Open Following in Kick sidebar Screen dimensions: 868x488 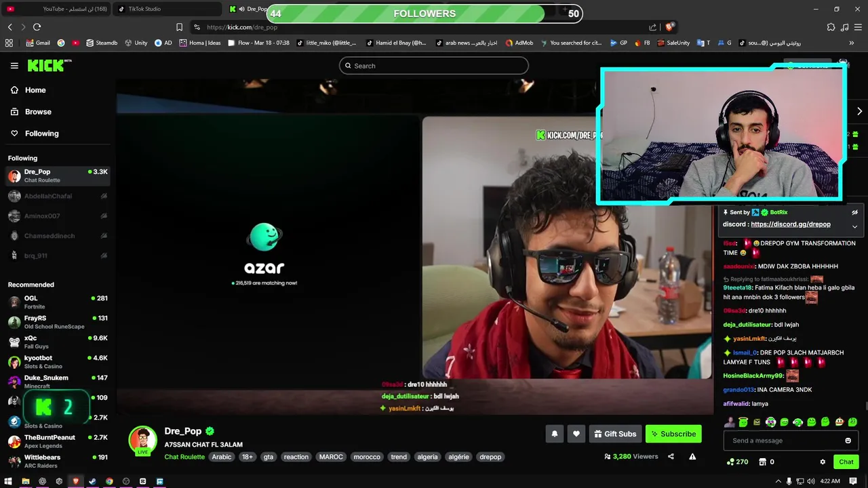41,134
